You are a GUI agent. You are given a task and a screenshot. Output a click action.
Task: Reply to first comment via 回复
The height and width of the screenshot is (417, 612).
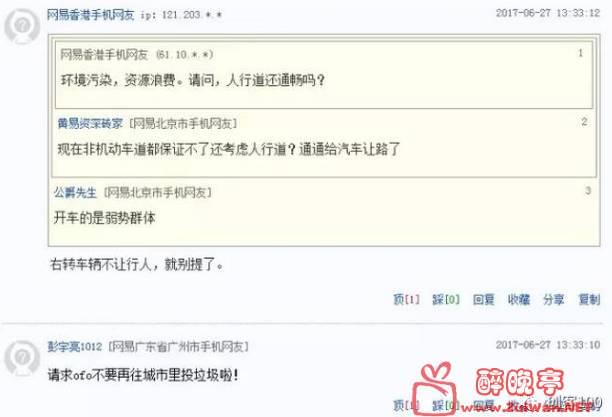[484, 299]
